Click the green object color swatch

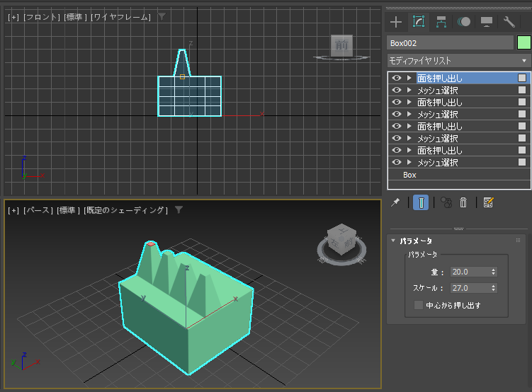tap(524, 42)
